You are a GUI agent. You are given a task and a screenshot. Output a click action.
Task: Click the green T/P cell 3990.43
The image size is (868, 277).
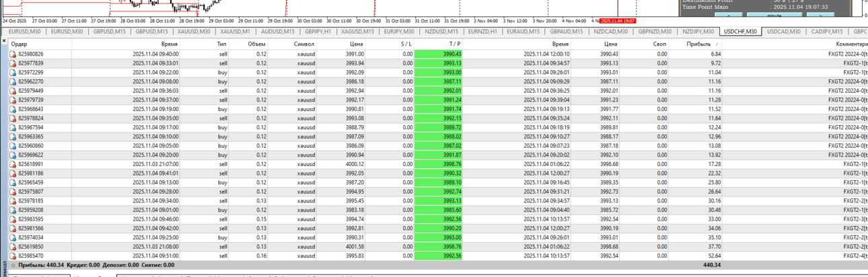tap(439, 54)
